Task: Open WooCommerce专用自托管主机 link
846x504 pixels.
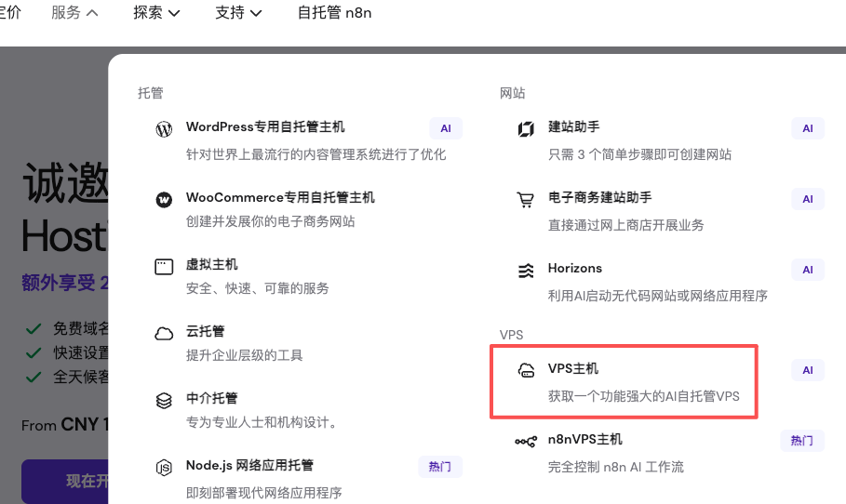Action: click(x=280, y=197)
